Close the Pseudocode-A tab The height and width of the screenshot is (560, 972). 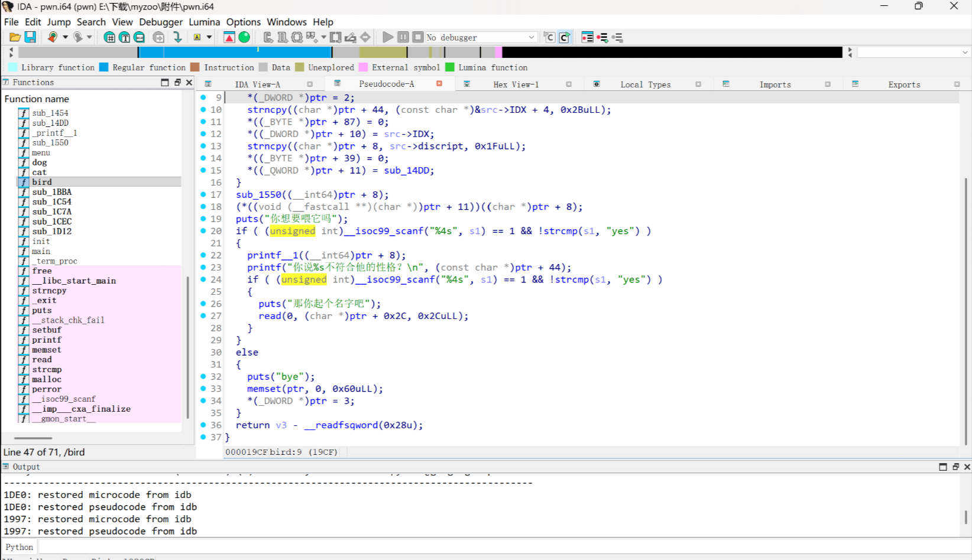point(439,84)
